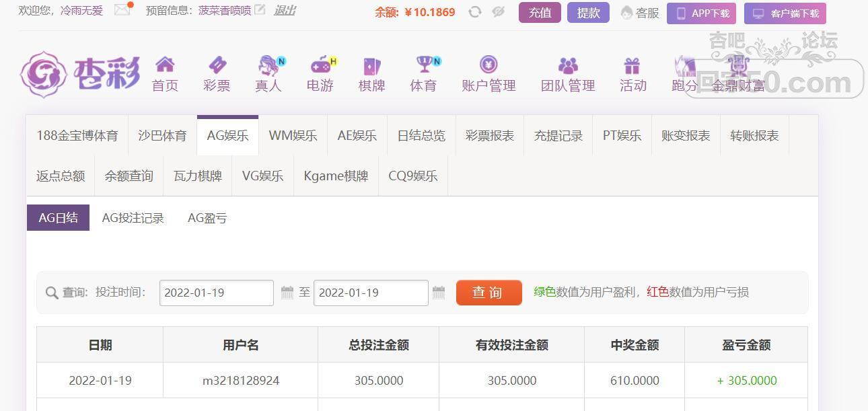This screenshot has height=411, width=868.
Task: Select the AG投注记录 sub-tab
Action: coord(133,218)
